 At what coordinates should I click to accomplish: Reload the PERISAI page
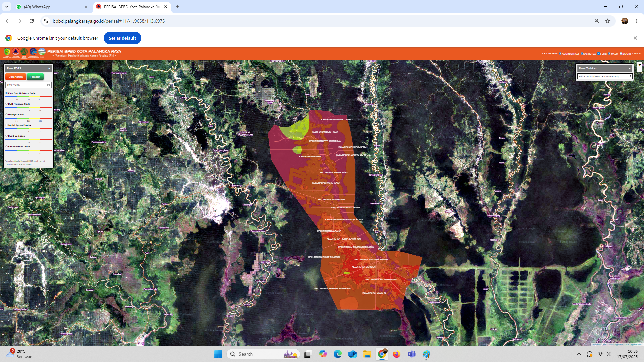(32, 21)
